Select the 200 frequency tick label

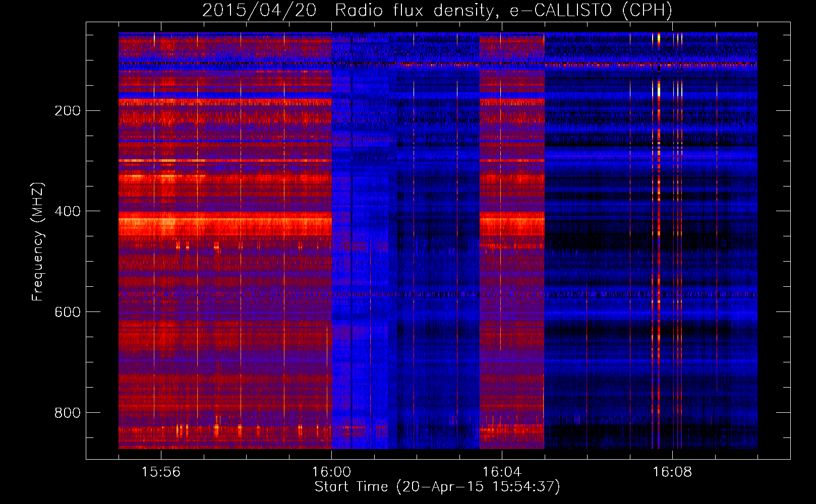coord(68,111)
